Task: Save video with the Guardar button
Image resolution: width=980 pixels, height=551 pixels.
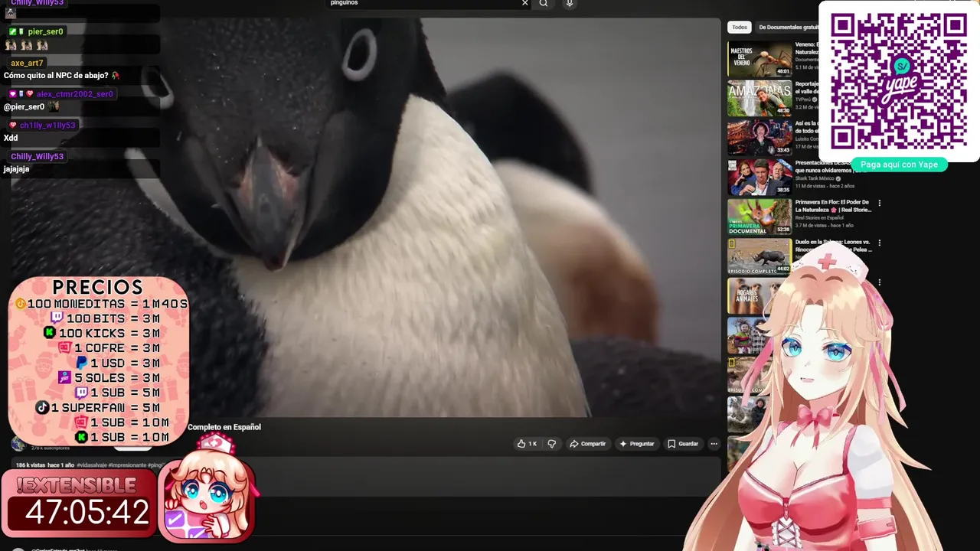Action: pos(682,444)
